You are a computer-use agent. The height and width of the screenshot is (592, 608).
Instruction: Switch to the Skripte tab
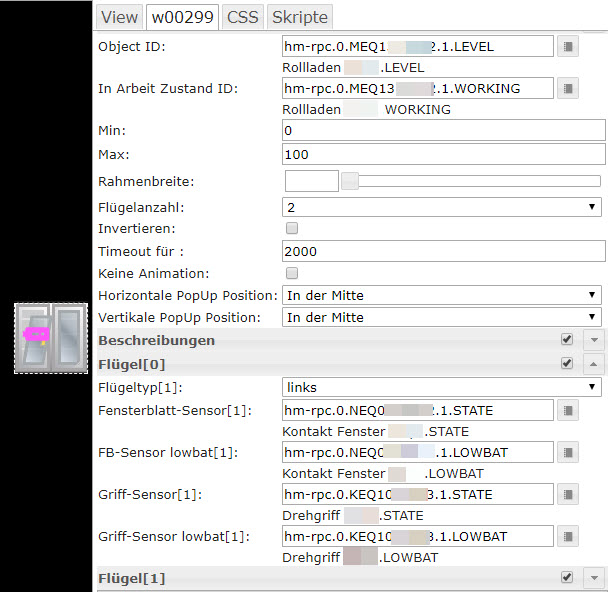pos(299,17)
